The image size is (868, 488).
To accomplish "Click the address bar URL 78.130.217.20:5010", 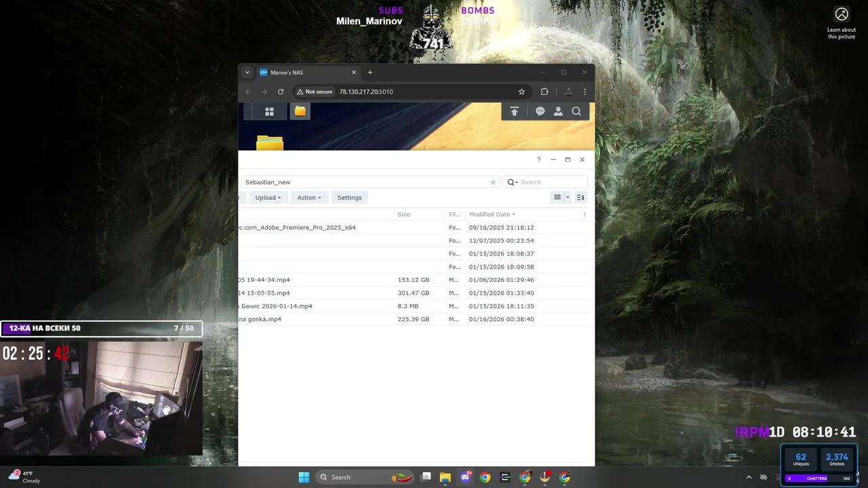I will (x=366, y=91).
